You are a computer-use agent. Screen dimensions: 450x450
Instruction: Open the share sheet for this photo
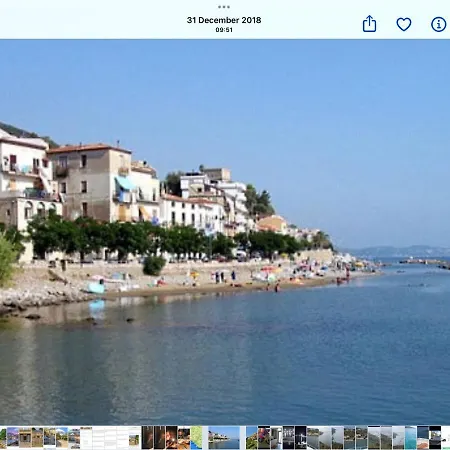pyautogui.click(x=369, y=24)
